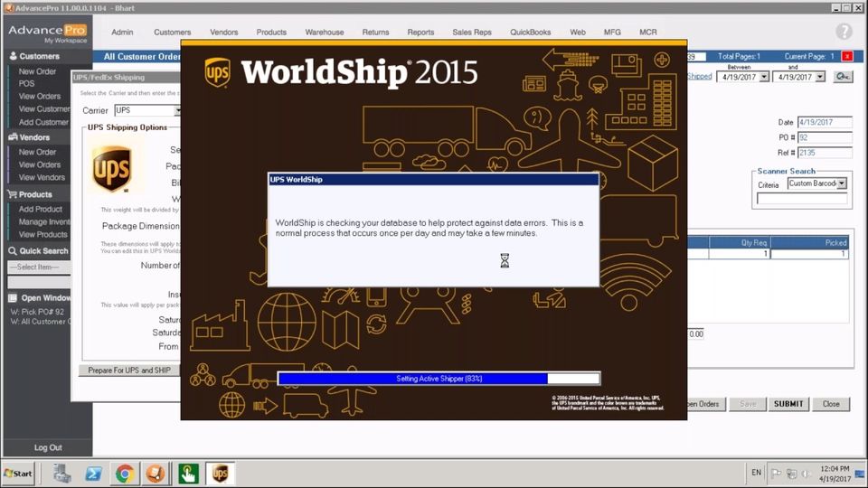
Task: Click the red close X on orders header
Action: pos(847,56)
